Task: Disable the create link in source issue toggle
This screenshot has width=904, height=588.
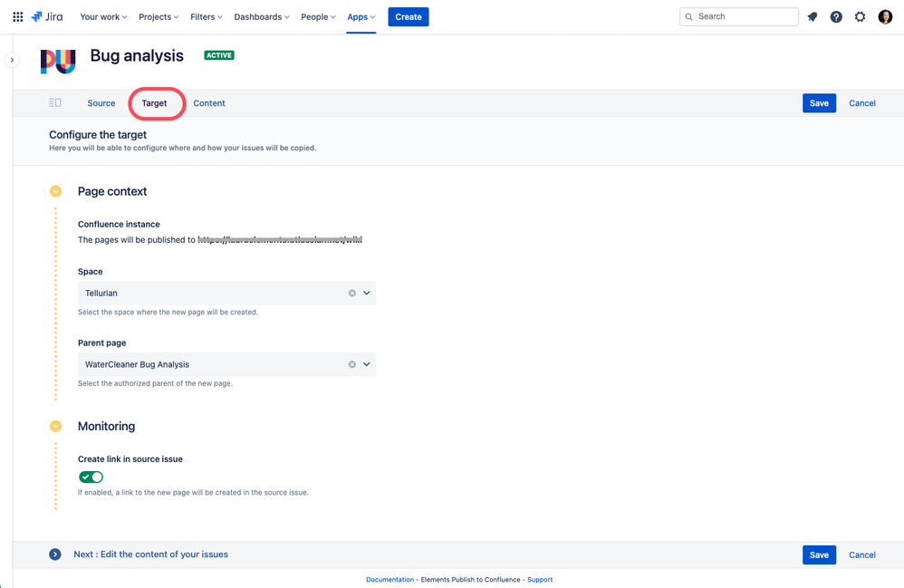Action: 91,477
